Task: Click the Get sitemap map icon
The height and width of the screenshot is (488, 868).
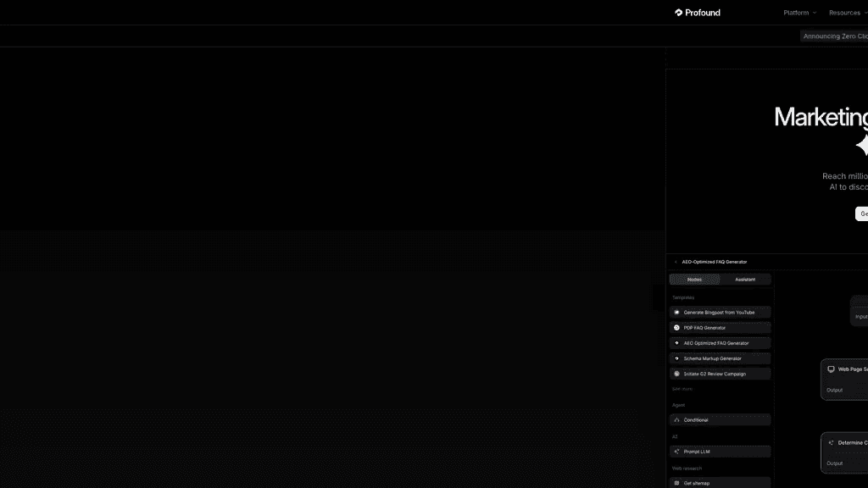Action: coord(676,483)
